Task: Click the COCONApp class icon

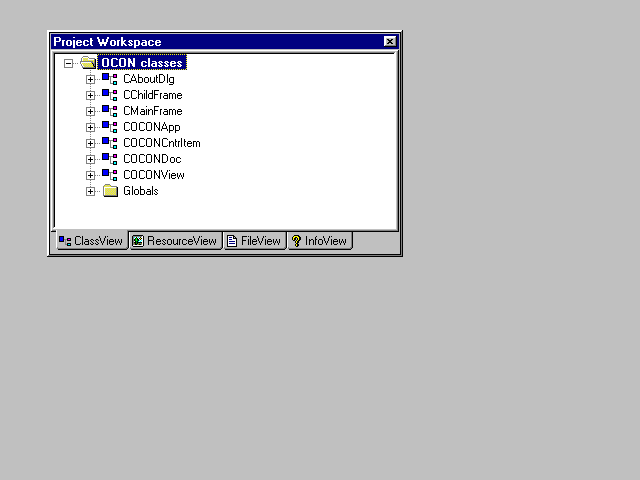Action: (x=110, y=127)
